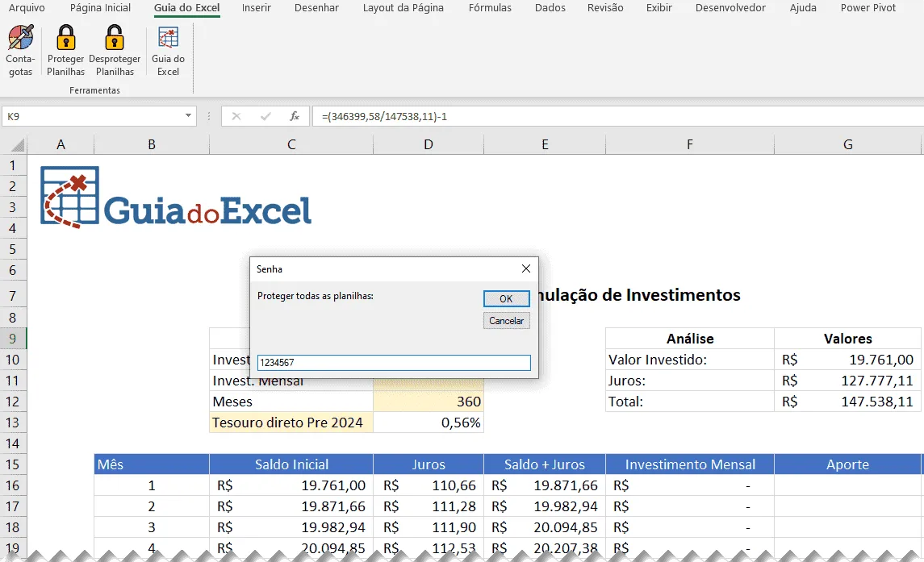Open the Revisão tab
This screenshot has width=924, height=562.
coord(605,7)
